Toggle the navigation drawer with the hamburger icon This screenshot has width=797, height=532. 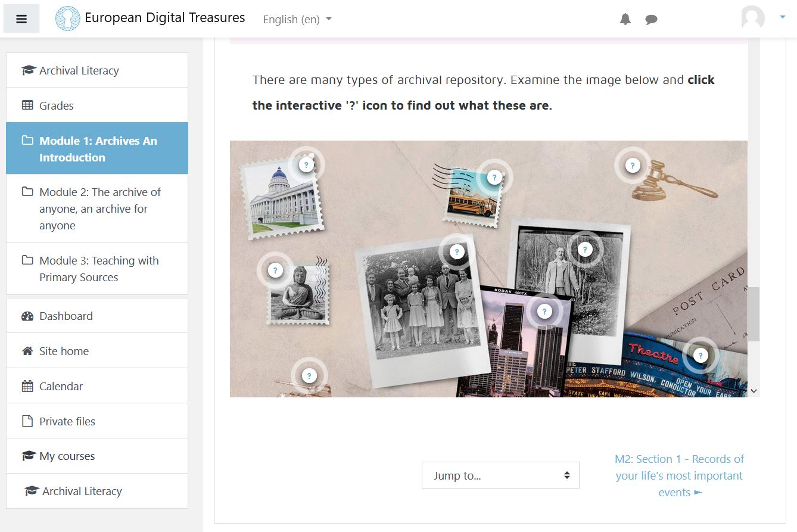click(21, 18)
